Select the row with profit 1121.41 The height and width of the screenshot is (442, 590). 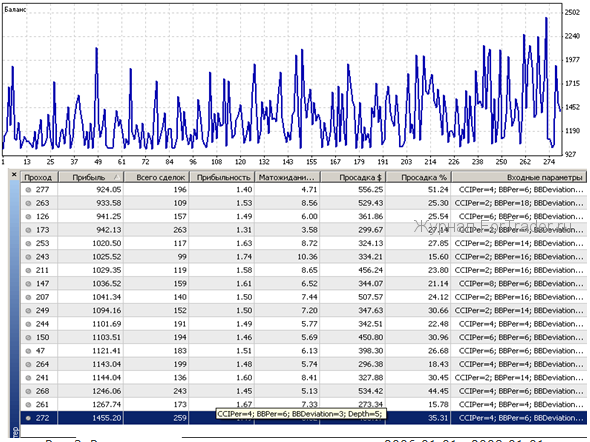point(303,351)
